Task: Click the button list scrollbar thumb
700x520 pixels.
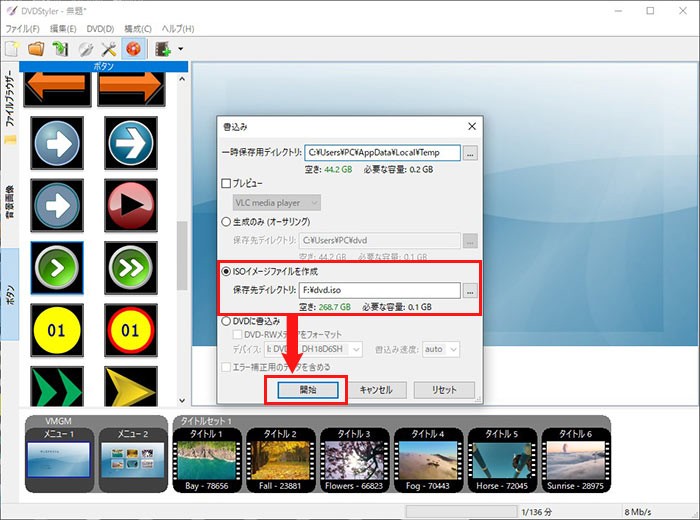Action: pos(182,256)
